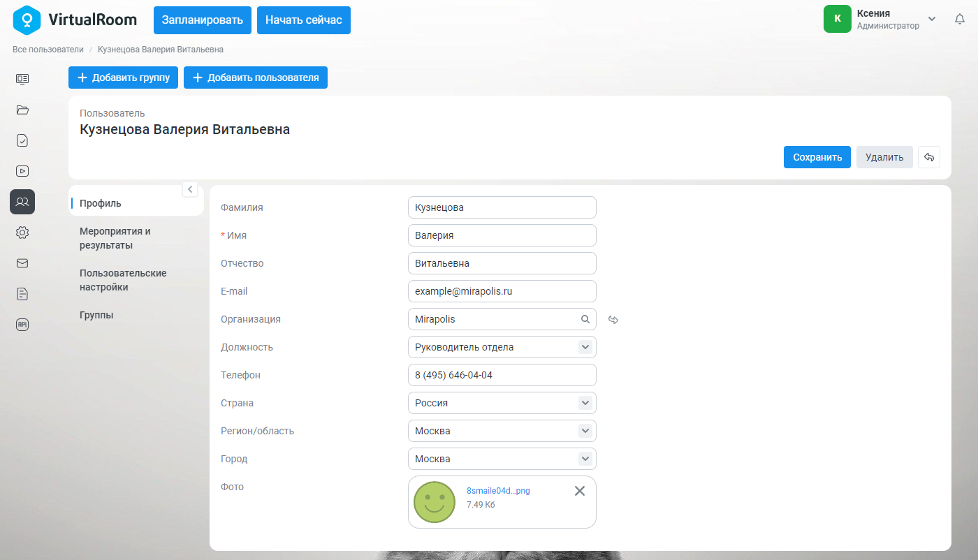The image size is (978, 560).
Task: Open the folder icon in sidebar
Action: 22,110
